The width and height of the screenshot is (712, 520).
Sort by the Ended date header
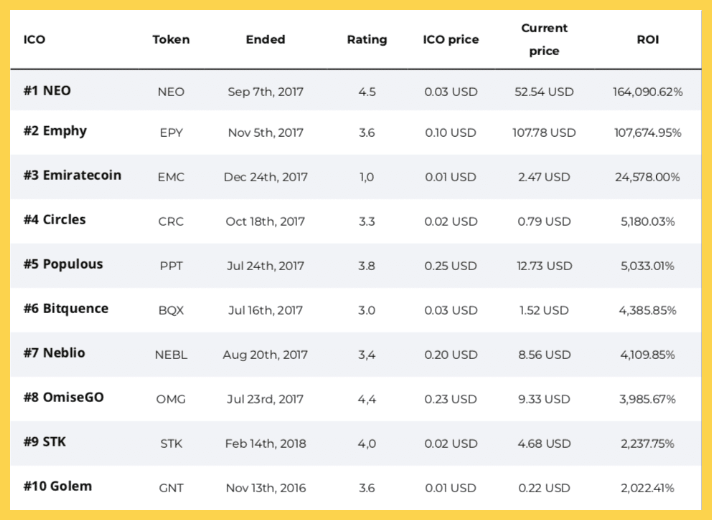click(266, 40)
